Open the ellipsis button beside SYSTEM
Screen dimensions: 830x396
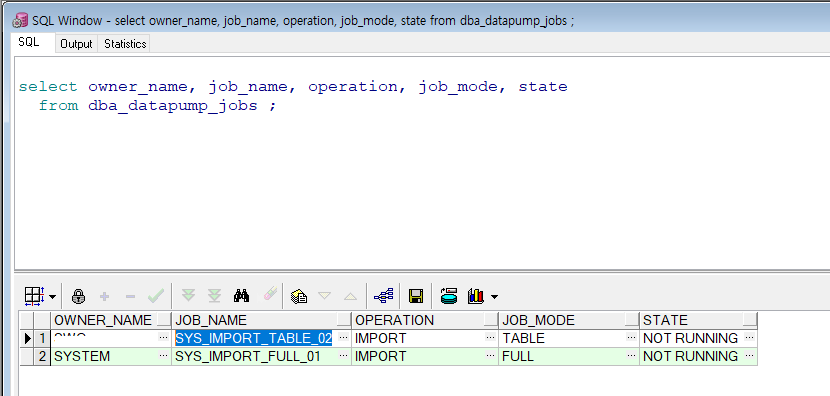[x=164, y=356]
